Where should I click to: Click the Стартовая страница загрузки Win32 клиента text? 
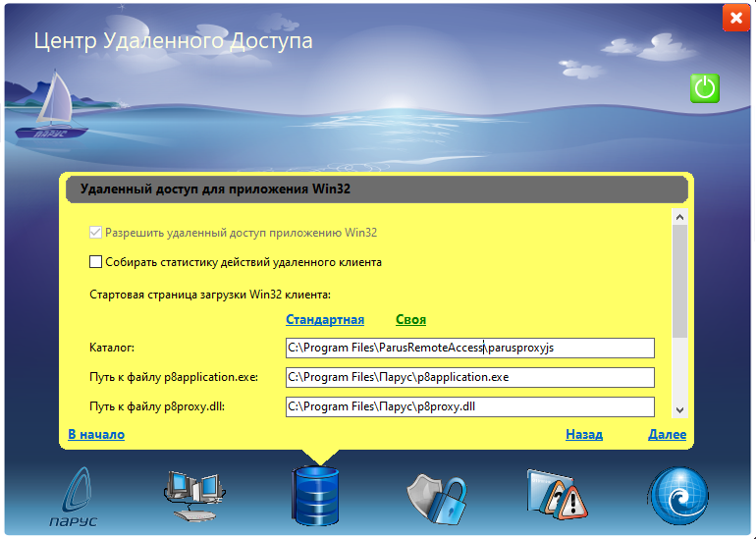210,295
